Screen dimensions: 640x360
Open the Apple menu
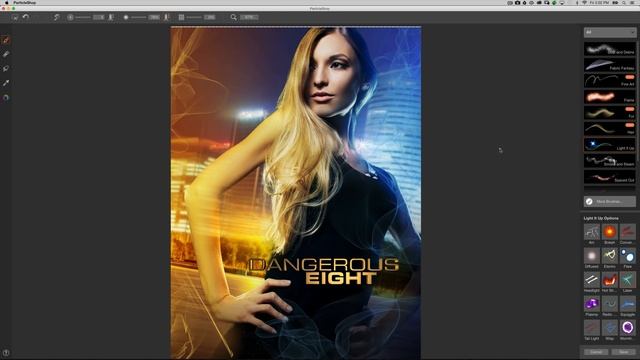(x=6, y=2)
